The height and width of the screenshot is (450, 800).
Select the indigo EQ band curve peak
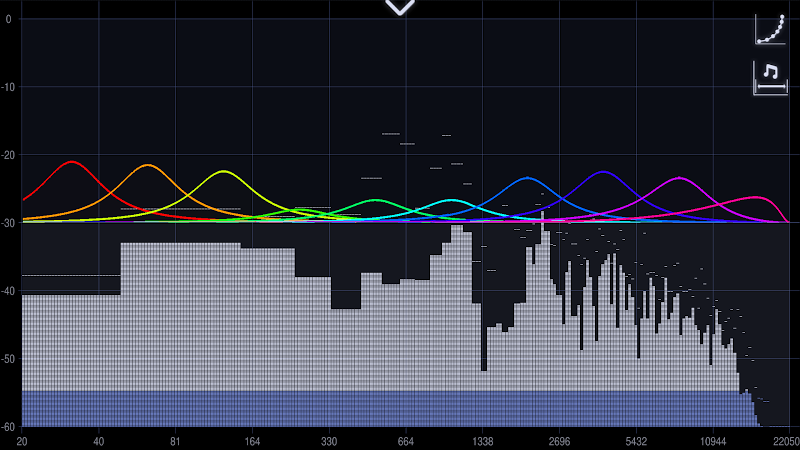click(x=604, y=172)
